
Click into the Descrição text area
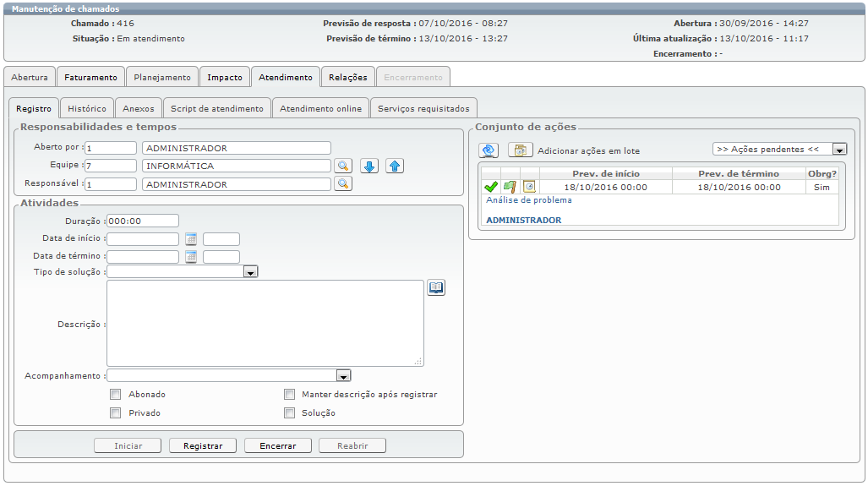[265, 323]
